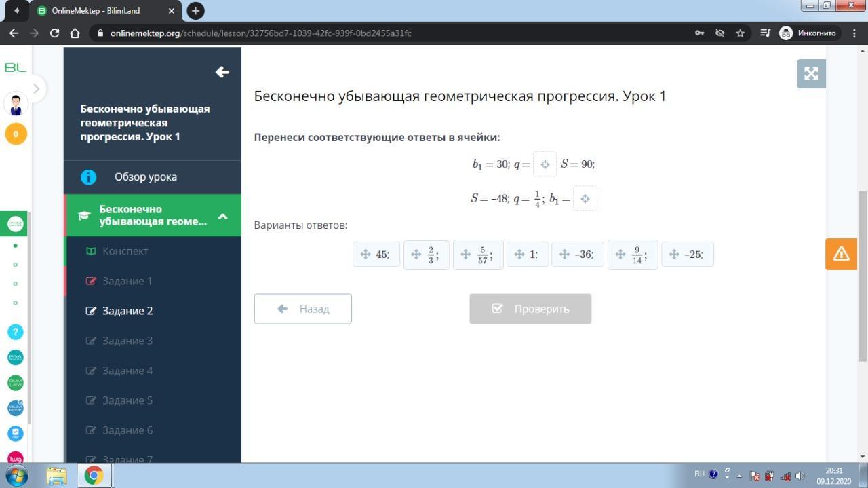Open the volume speaker tray icon
Viewport: 868px width, 488px height.
tap(800, 476)
